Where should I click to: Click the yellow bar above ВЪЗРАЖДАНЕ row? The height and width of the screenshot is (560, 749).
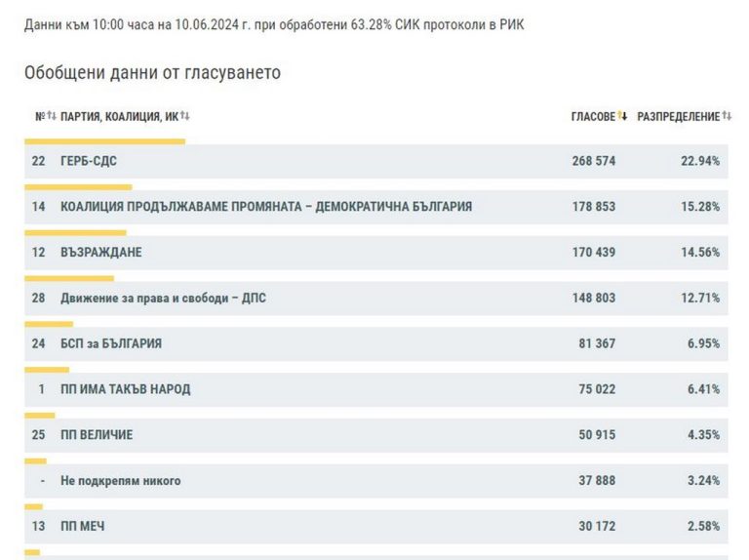click(x=75, y=232)
